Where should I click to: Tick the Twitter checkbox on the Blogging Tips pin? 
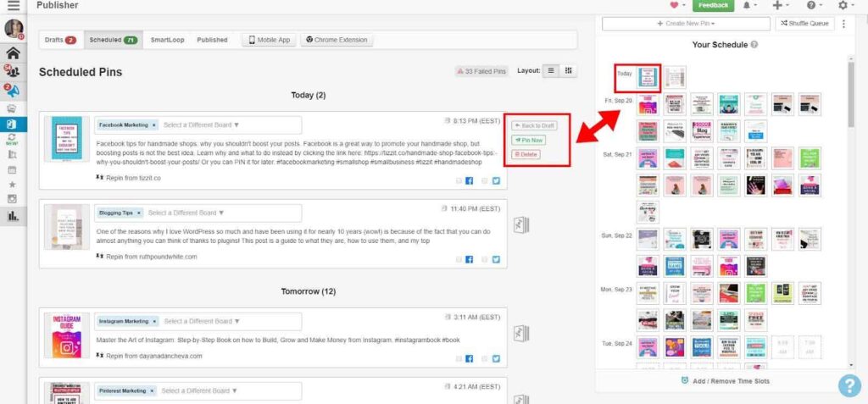(485, 259)
